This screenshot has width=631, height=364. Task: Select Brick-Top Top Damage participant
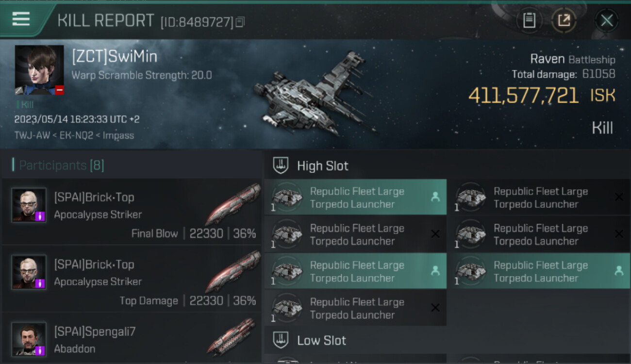(x=131, y=279)
